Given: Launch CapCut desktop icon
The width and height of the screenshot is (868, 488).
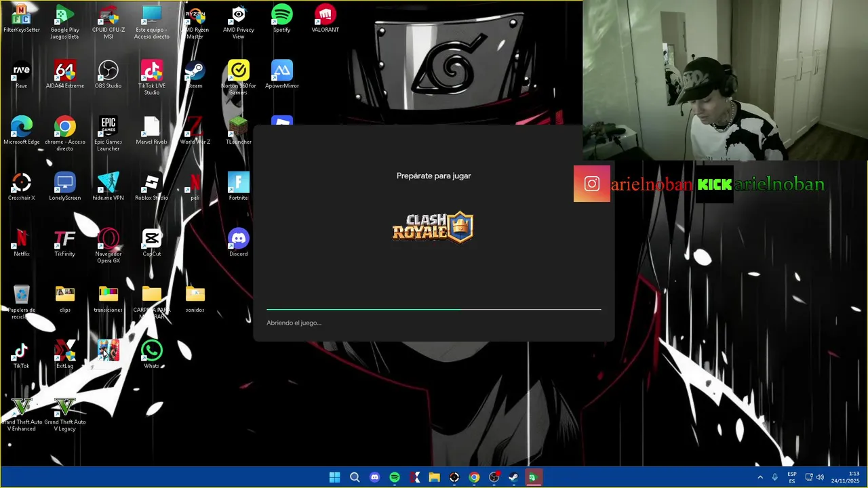Looking at the screenshot, I should click(151, 243).
